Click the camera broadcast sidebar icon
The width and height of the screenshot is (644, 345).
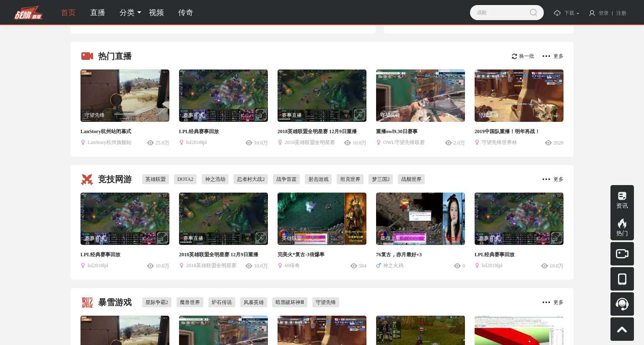622,254
